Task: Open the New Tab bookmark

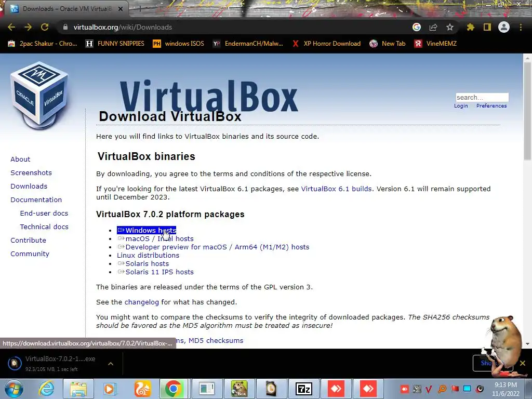Action: (388, 44)
